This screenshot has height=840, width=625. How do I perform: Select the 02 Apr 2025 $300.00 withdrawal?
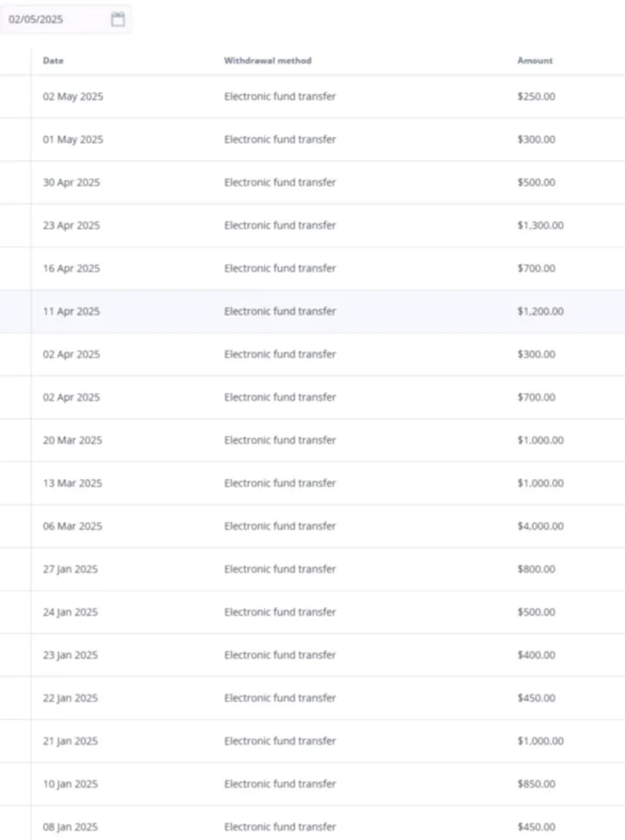280,354
